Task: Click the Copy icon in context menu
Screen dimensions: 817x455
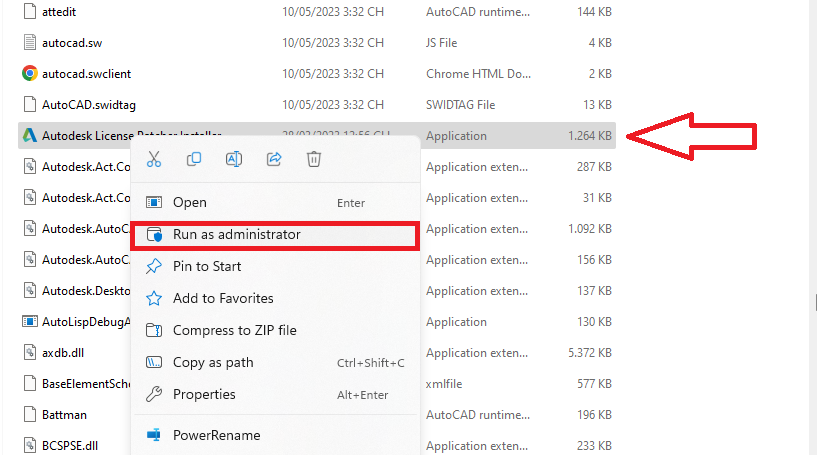Action: point(194,159)
